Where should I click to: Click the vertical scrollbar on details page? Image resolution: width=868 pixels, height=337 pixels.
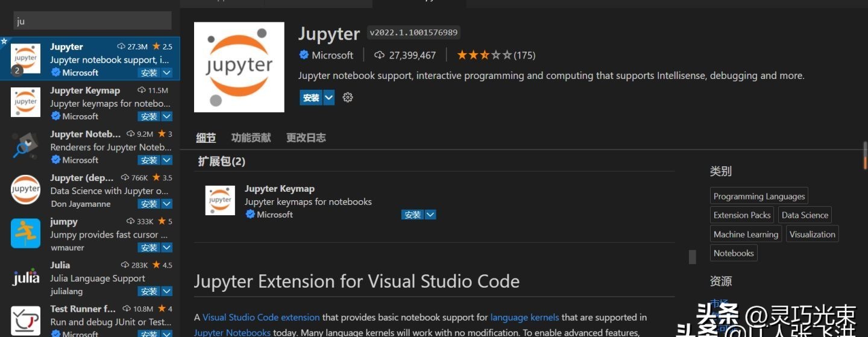tap(864, 157)
